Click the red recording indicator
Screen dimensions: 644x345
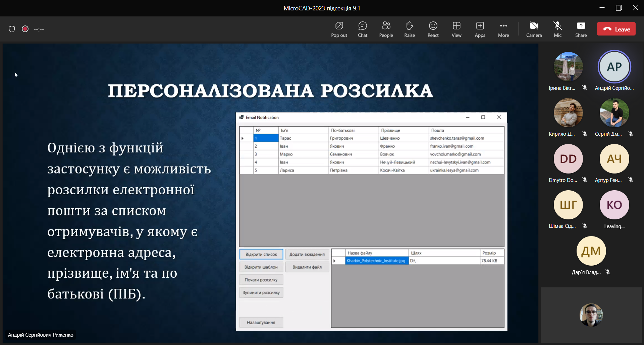pyautogui.click(x=25, y=29)
